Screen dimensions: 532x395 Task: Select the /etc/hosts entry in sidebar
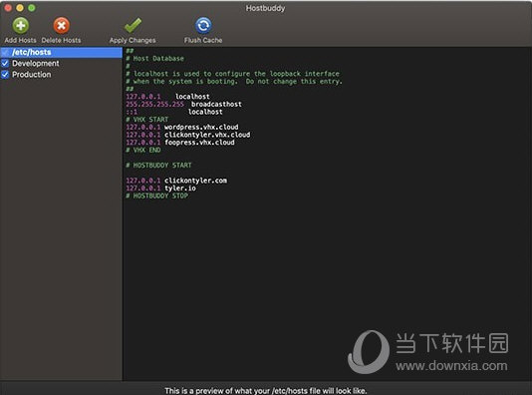[61, 52]
